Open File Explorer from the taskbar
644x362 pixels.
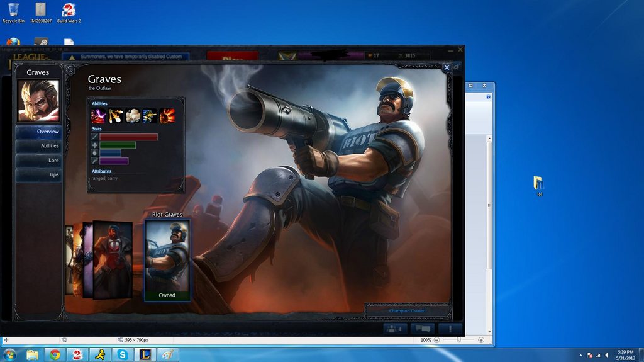pos(32,354)
